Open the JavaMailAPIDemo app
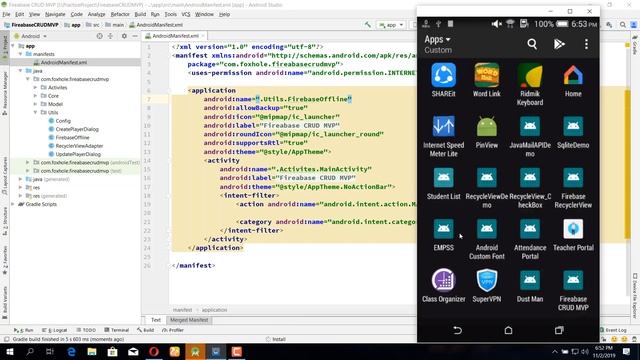The width and height of the screenshot is (640, 360). pyautogui.click(x=530, y=127)
